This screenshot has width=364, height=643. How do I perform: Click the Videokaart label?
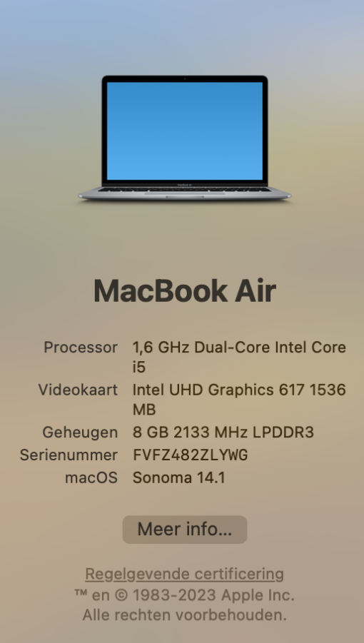click(78, 390)
